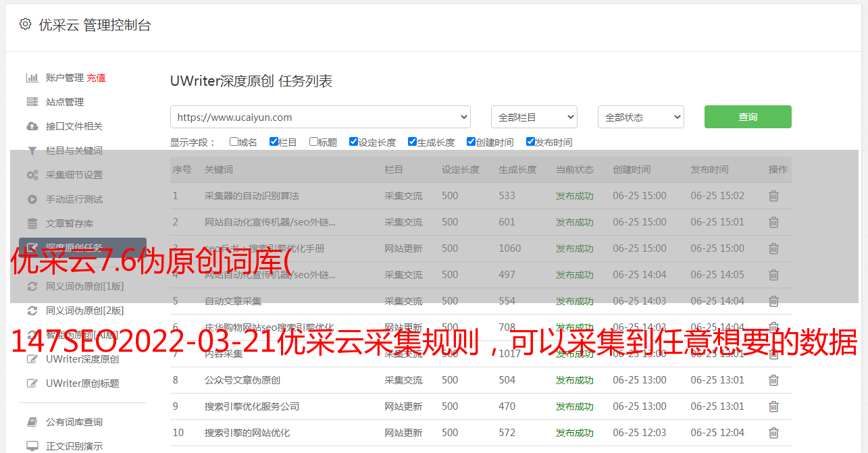Toggle the 域名 display field checkbox
Image resolution: width=868 pixels, height=453 pixels.
point(234,142)
